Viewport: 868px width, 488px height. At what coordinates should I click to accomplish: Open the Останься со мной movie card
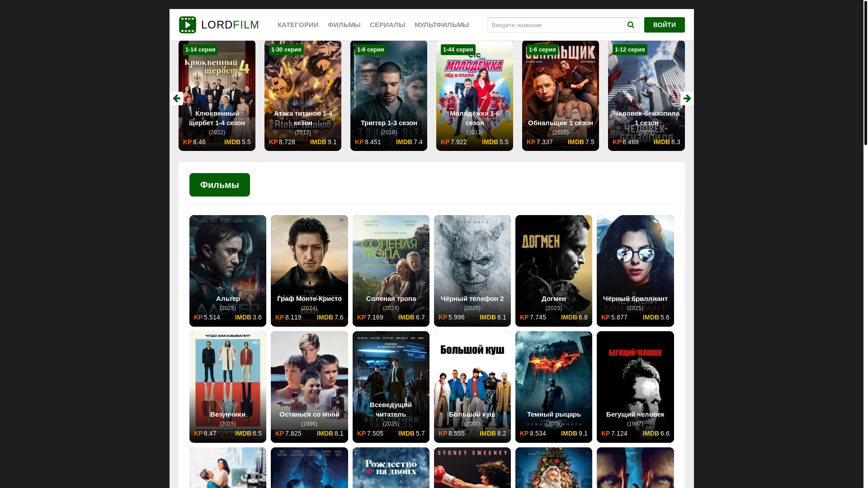[x=309, y=387]
